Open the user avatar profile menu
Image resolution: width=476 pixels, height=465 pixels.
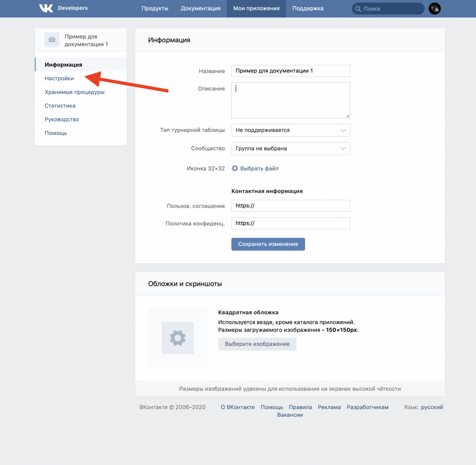click(x=434, y=9)
